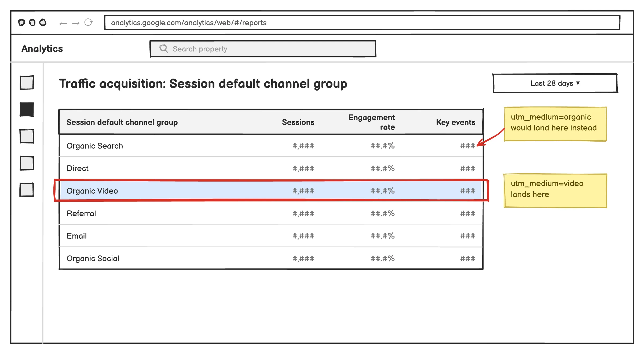Click Session default channel group column header
The height and width of the screenshot is (354, 644).
(x=122, y=122)
